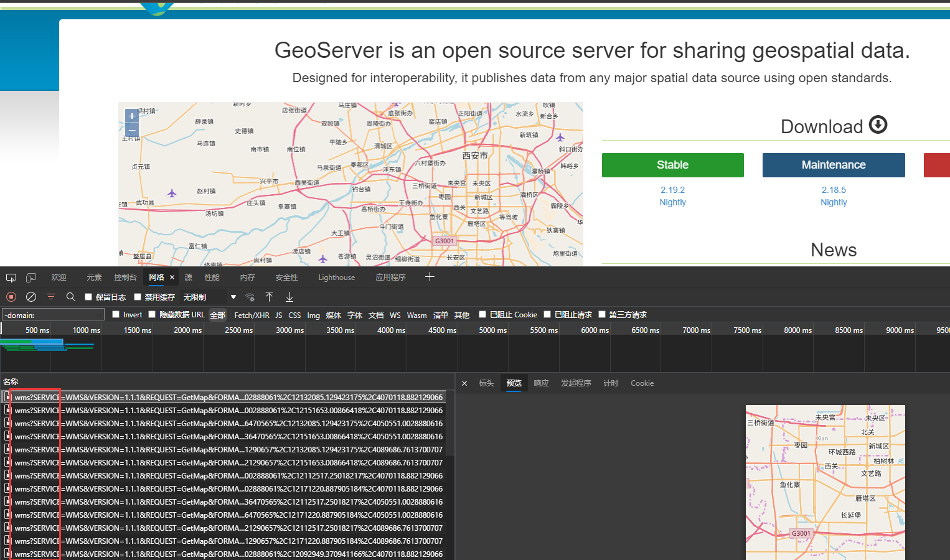Image resolution: width=950 pixels, height=560 pixels.
Task: Filter requests by WS
Action: click(395, 315)
